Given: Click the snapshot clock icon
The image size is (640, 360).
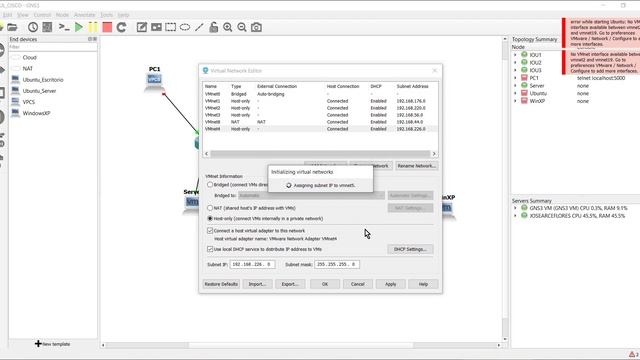Looking at the screenshot, I should [33, 27].
